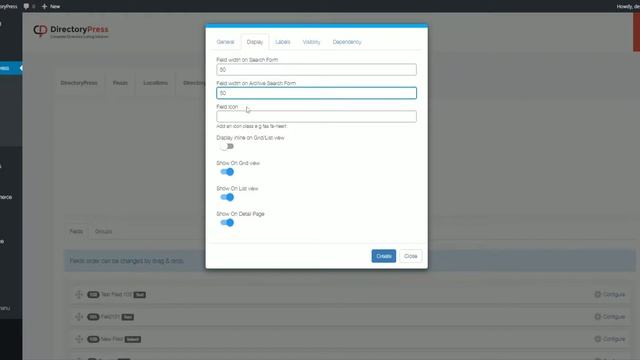The height and width of the screenshot is (360, 640).
Task: Click the + New item in the admin bar
Action: (x=51, y=6)
